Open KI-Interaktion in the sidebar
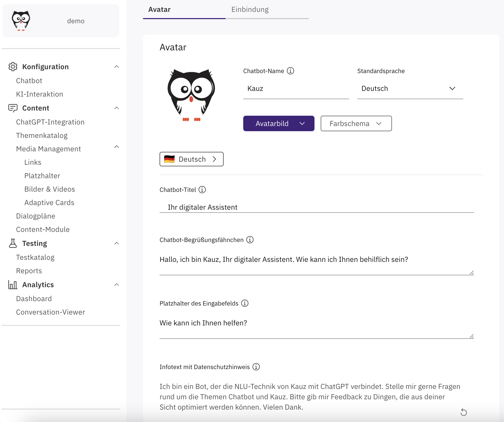The width and height of the screenshot is (504, 422). 40,94
